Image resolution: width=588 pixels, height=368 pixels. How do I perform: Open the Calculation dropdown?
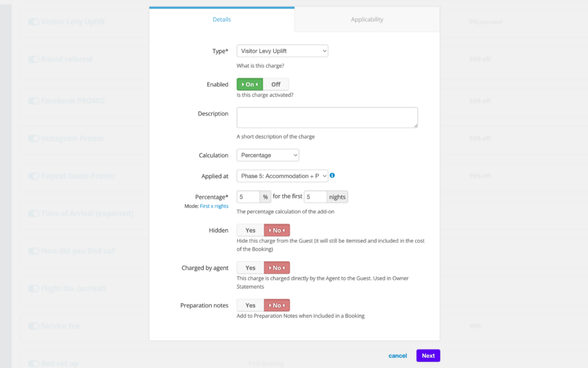(268, 155)
